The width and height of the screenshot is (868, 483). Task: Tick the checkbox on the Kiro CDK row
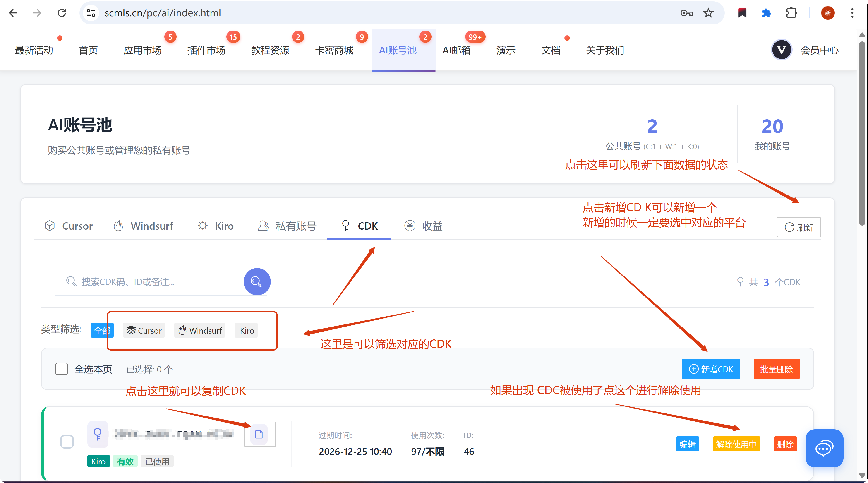(67, 442)
